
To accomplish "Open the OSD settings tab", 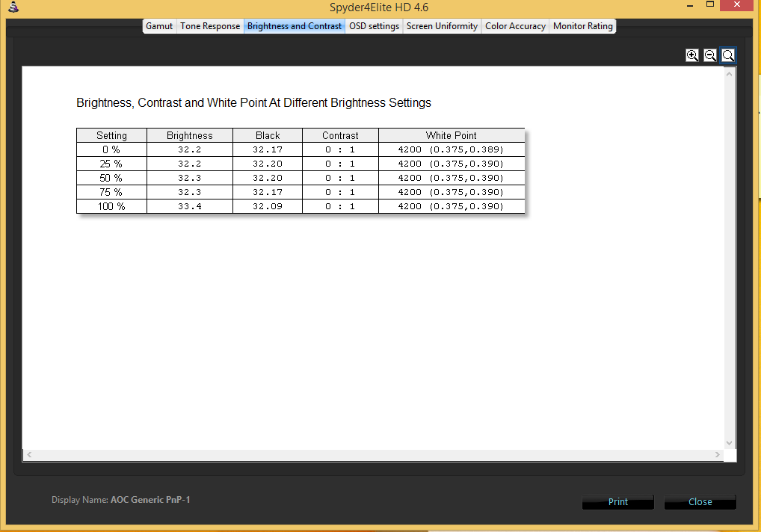I will [374, 26].
